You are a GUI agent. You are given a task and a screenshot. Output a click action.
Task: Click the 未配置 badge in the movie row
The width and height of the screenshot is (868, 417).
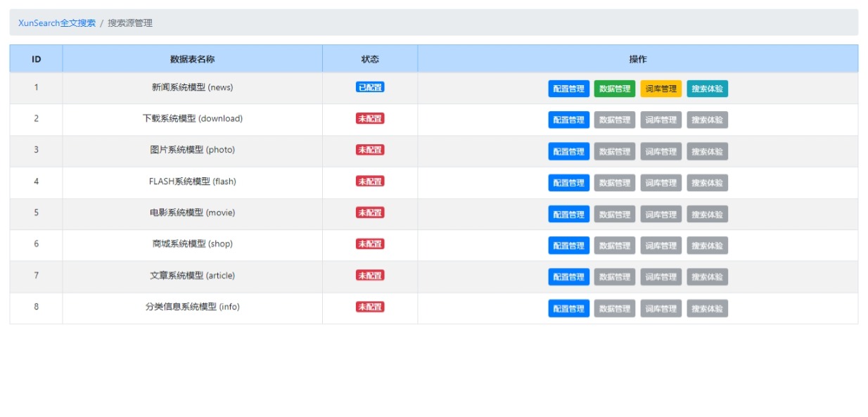tap(370, 212)
